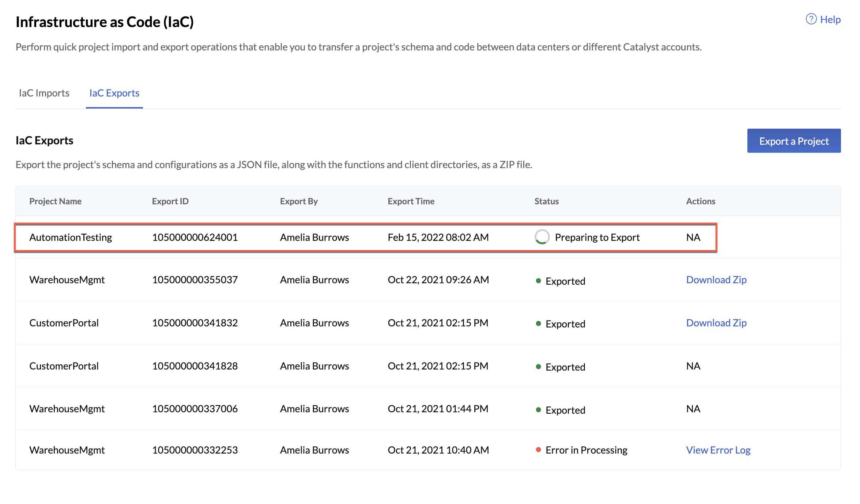Click the Project Name column header
The image size is (860, 504).
55,201
